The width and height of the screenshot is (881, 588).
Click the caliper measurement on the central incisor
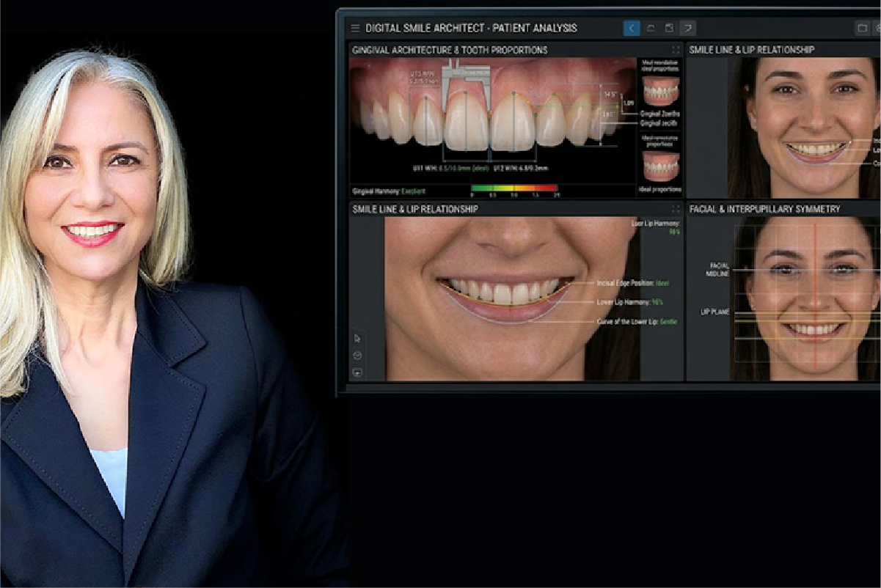coord(467,75)
